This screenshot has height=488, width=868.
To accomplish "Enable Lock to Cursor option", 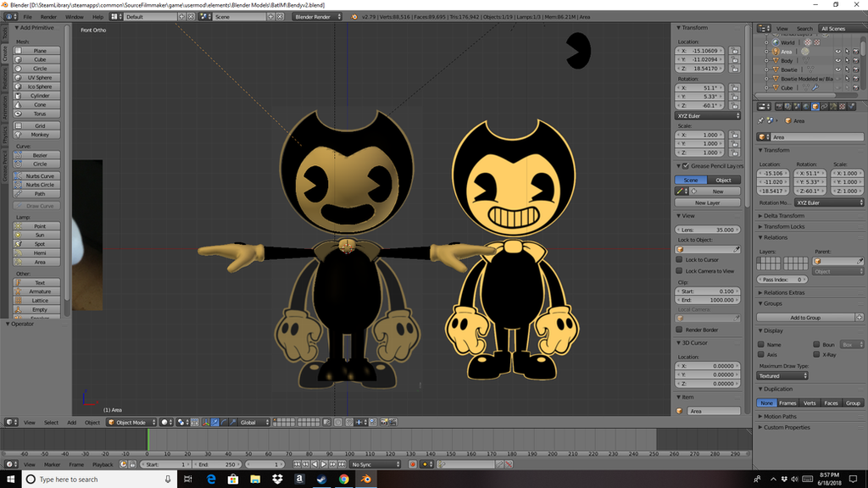I will click(679, 259).
